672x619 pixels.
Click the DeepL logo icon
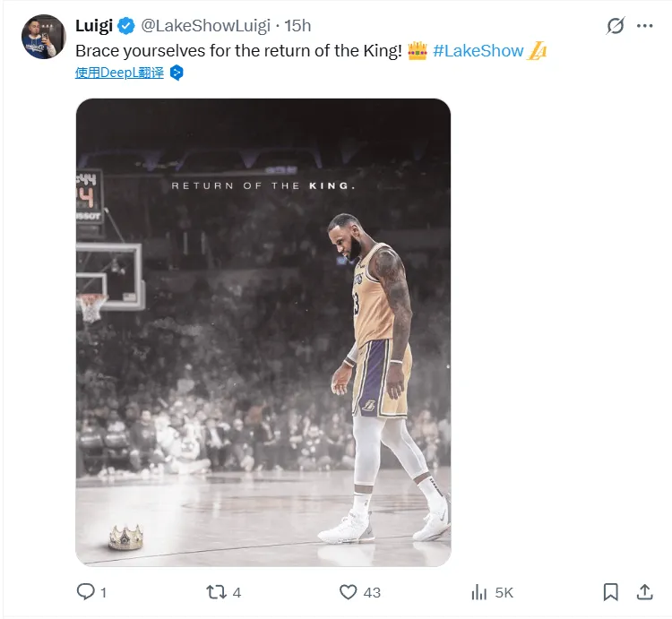point(177,73)
